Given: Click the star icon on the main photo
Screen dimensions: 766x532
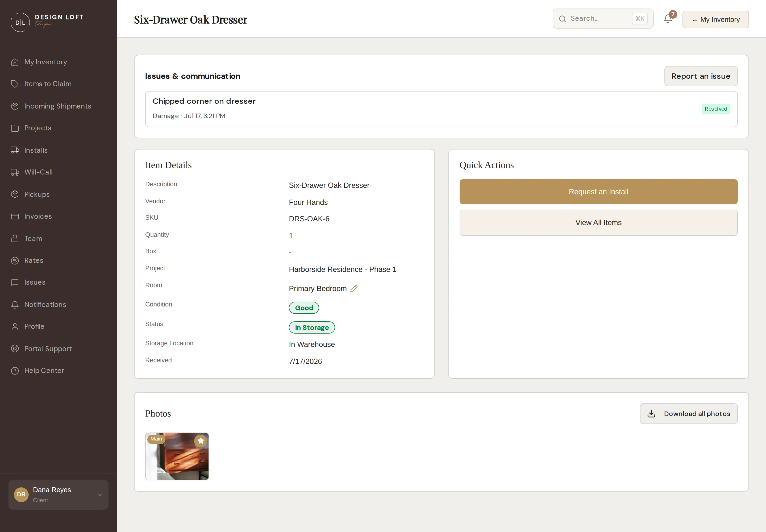Looking at the screenshot, I should (x=201, y=441).
